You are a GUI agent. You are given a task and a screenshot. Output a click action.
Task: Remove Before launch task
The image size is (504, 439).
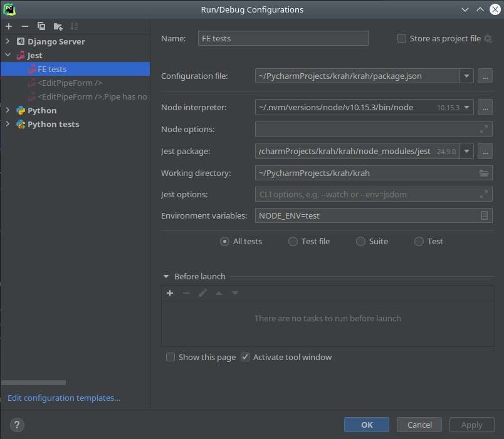(186, 293)
